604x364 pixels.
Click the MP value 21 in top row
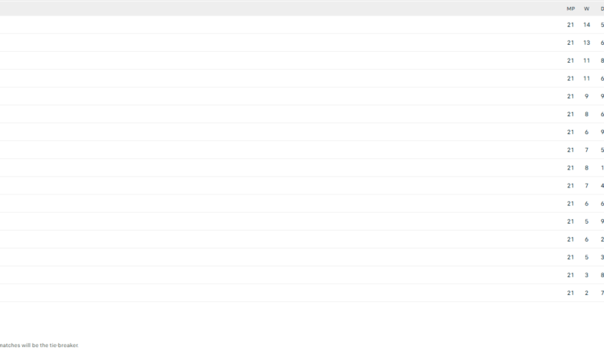571,25
